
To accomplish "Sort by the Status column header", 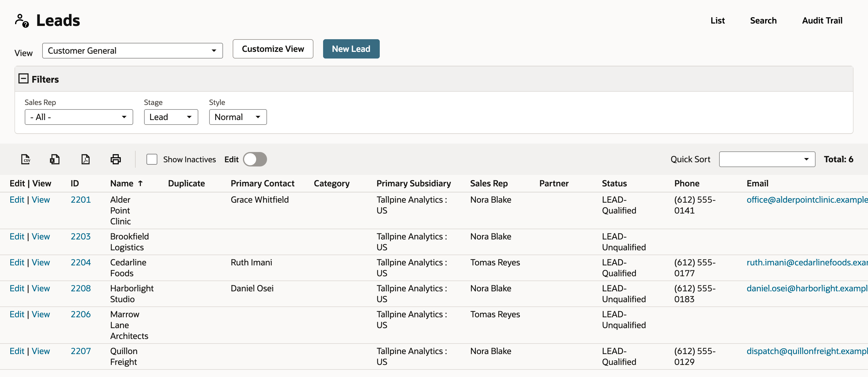I will (614, 183).
